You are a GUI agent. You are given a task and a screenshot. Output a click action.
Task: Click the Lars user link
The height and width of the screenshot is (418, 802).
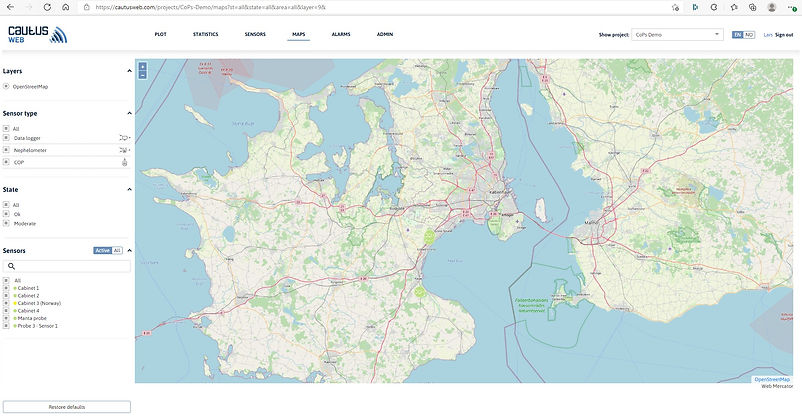coord(768,35)
